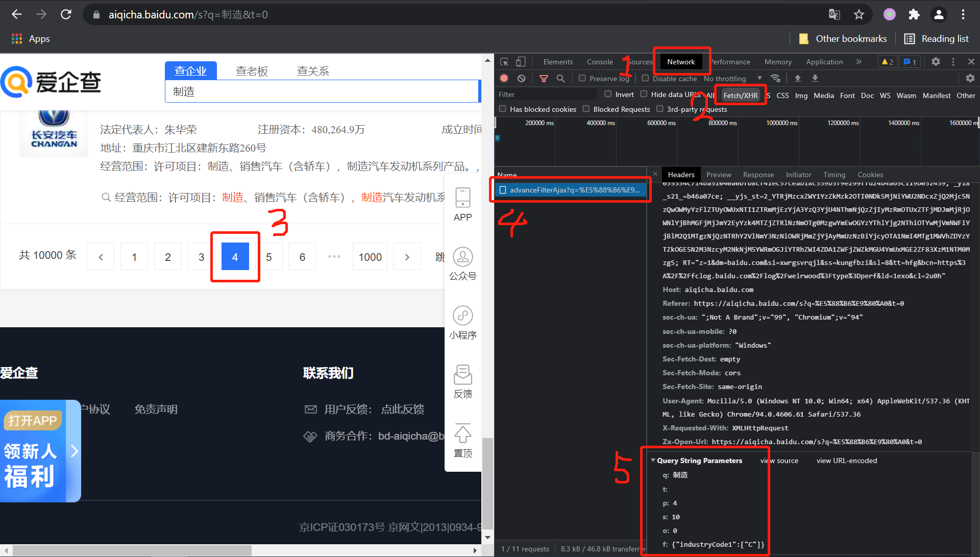Click the page horizontal scrollbar

click(133, 550)
